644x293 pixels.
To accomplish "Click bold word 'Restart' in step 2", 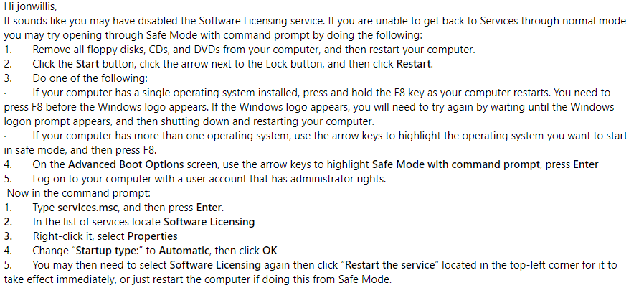I will tap(414, 64).
